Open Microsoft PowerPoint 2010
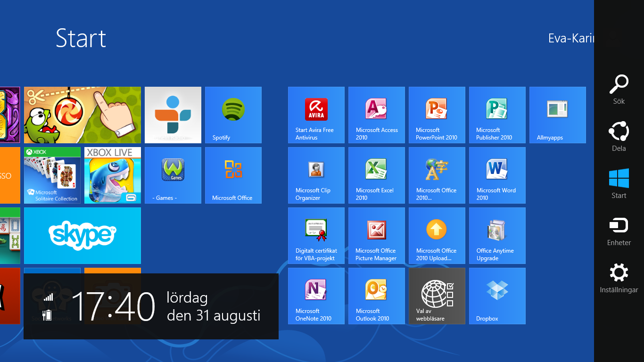Image resolution: width=644 pixels, height=362 pixels. pyautogui.click(x=437, y=115)
